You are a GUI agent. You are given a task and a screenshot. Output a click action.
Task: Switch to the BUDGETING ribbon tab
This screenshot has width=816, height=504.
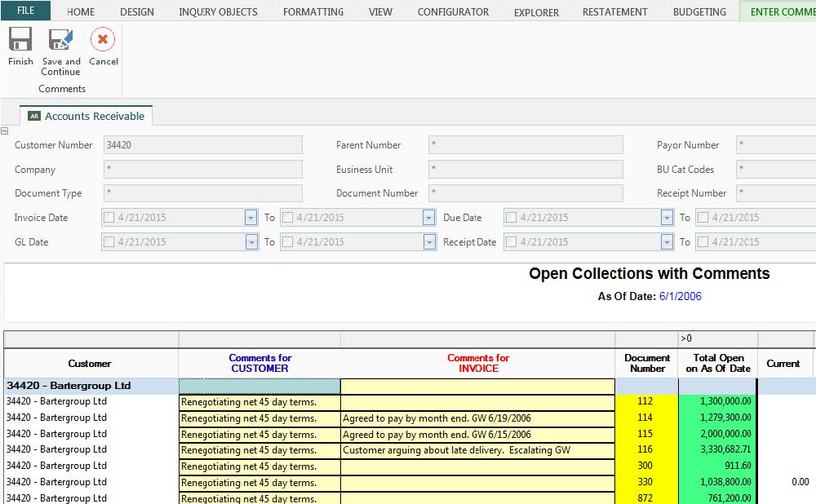click(698, 11)
